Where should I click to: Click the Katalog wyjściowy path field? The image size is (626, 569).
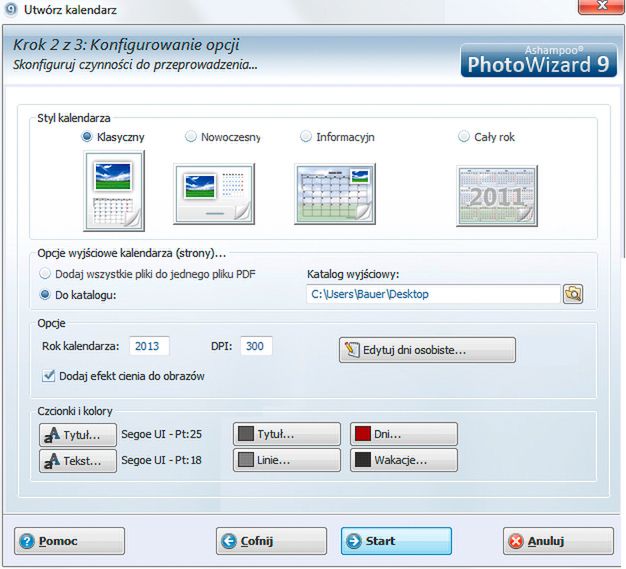(433, 294)
